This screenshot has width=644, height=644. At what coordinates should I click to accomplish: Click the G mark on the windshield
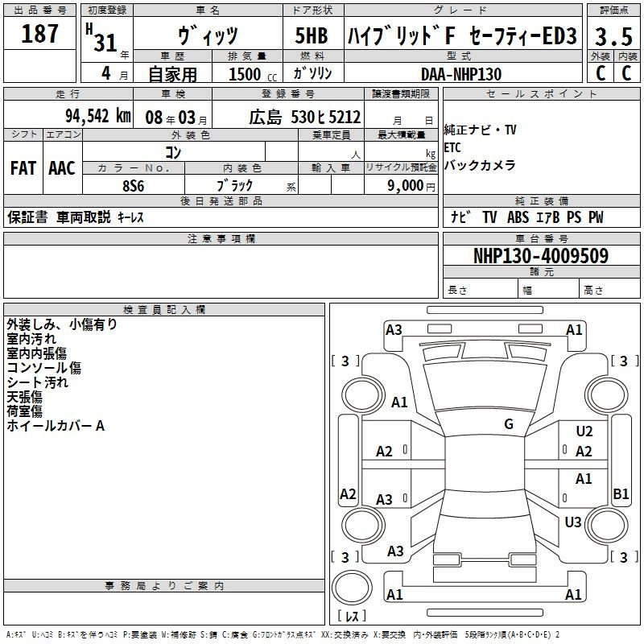[509, 424]
